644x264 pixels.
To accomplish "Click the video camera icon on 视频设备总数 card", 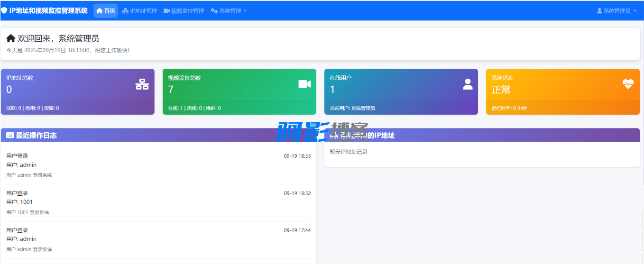I will click(x=304, y=84).
